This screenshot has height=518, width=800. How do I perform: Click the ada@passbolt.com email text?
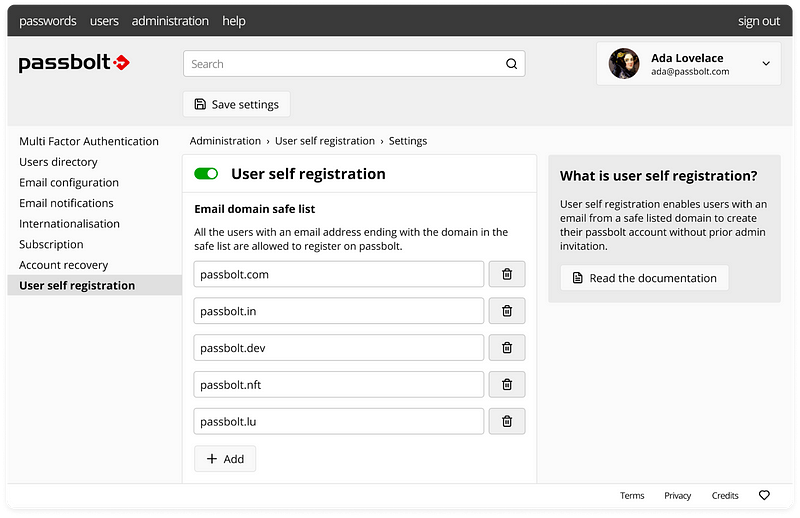coord(690,72)
